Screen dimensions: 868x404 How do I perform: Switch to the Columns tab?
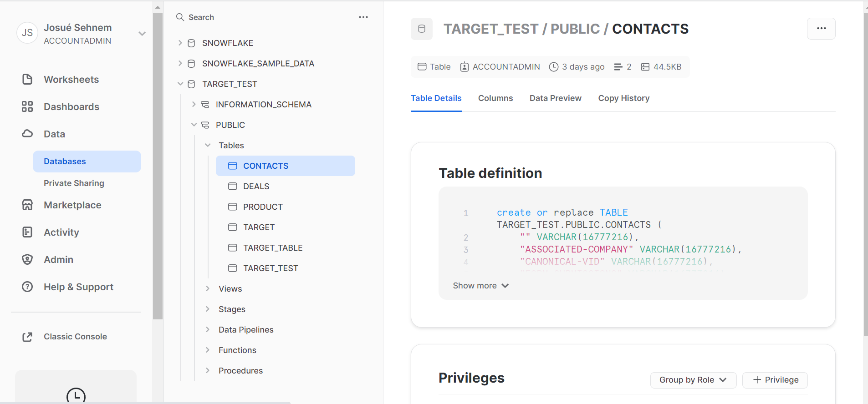[495, 98]
